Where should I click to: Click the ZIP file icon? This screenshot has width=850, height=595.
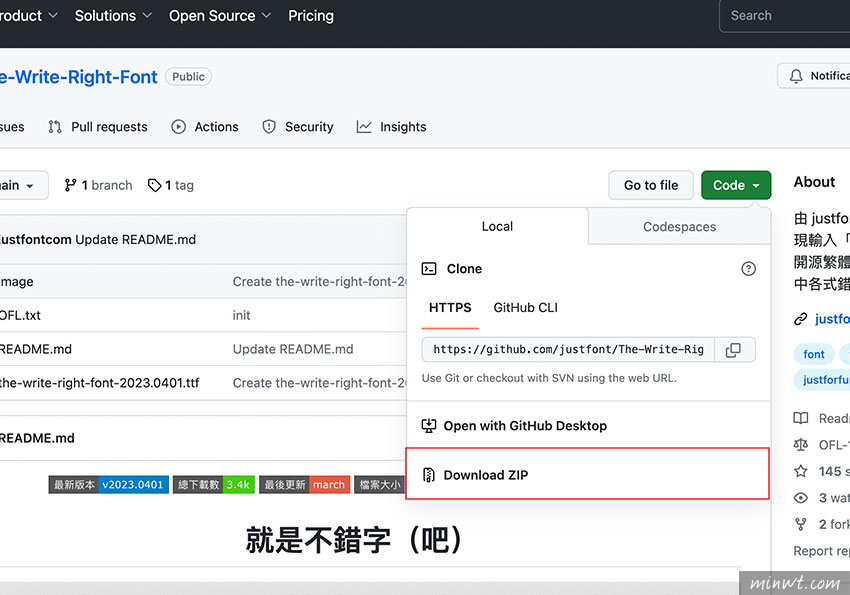pyautogui.click(x=429, y=475)
